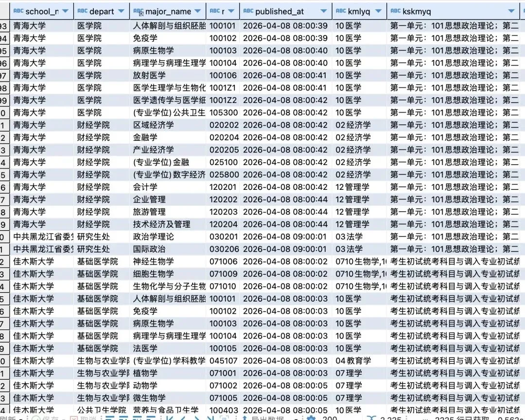Open the school_n column filter dropdown arrow
Image resolution: width=525 pixels, height=420 pixels.
coord(65,11)
